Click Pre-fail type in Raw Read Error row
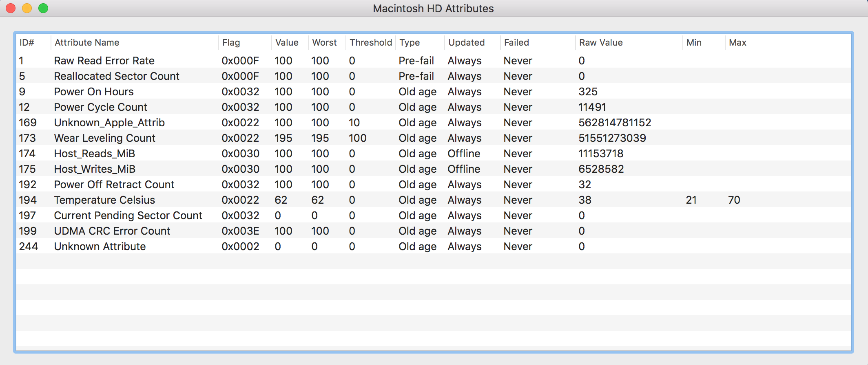 tap(416, 61)
